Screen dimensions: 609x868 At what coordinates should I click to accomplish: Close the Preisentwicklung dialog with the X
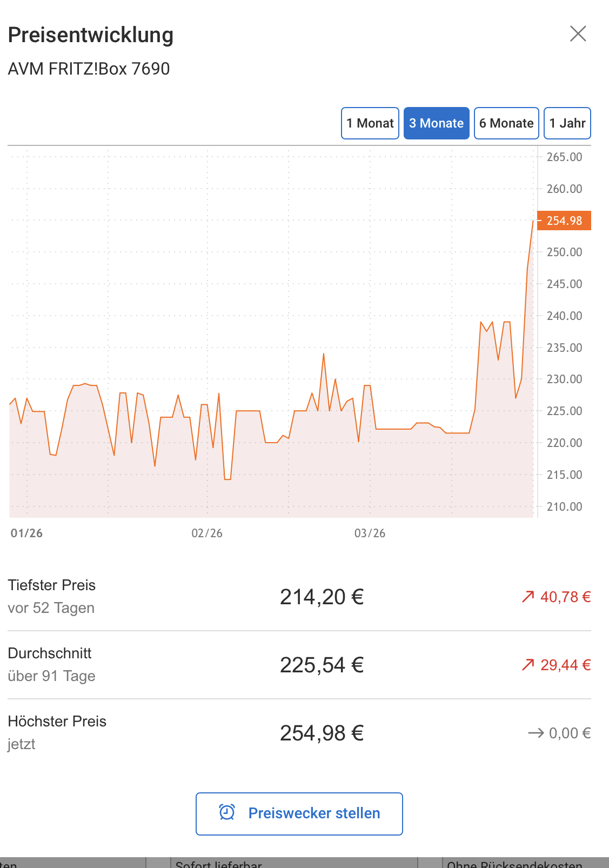click(578, 34)
